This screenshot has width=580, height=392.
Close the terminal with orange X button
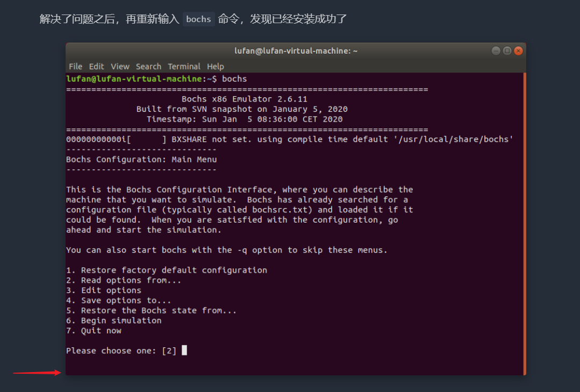[x=518, y=51]
